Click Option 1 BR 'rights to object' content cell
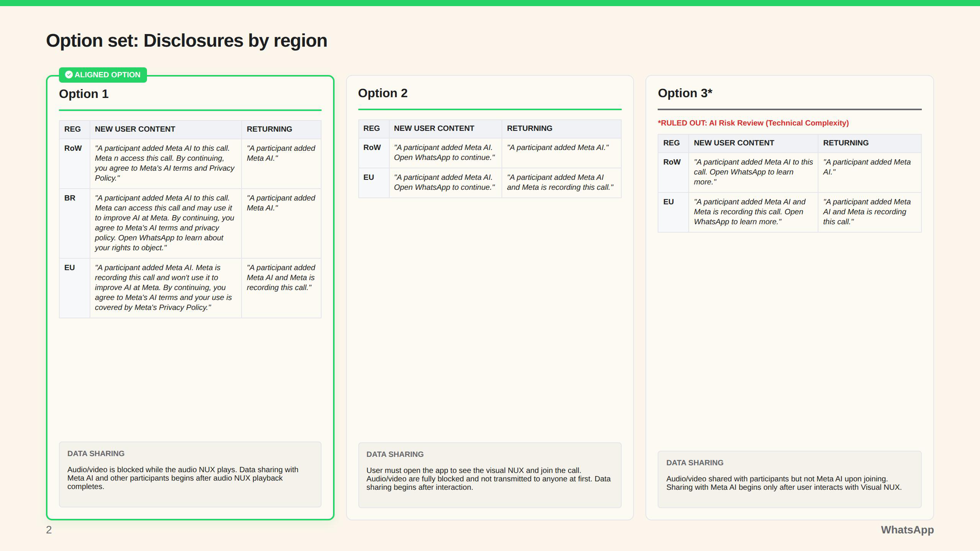Viewport: 980px width, 551px height. tap(165, 223)
